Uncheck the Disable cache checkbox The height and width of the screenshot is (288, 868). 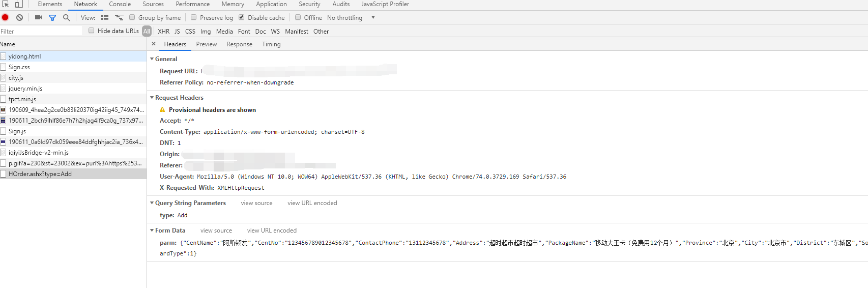coord(242,17)
